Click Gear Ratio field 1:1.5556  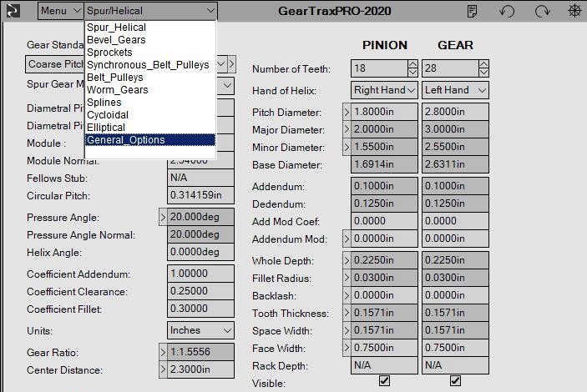pyautogui.click(x=200, y=352)
